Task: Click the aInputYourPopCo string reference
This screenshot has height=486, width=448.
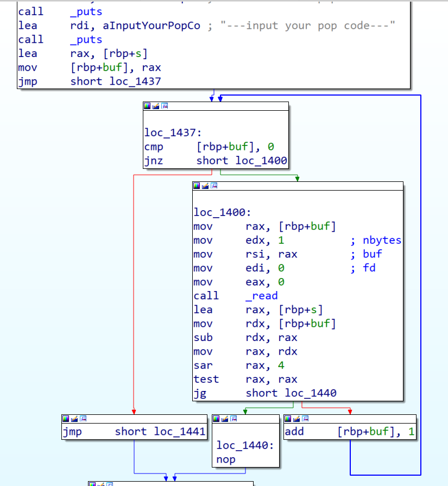Action: click(x=152, y=26)
